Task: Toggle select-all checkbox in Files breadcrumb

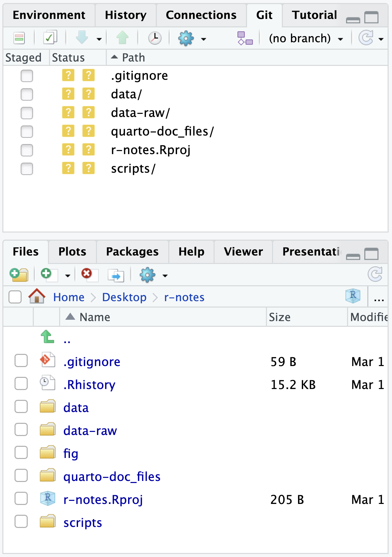Action: (15, 297)
